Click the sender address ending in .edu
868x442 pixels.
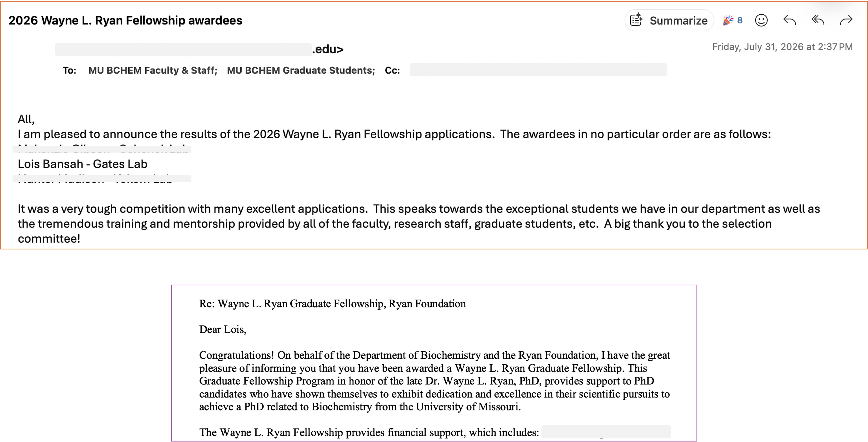pos(199,50)
